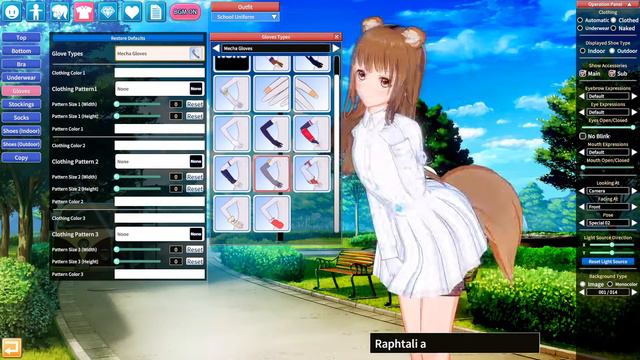Next mouth expression arrow
This screenshot has height=360, width=640.
click(x=634, y=152)
